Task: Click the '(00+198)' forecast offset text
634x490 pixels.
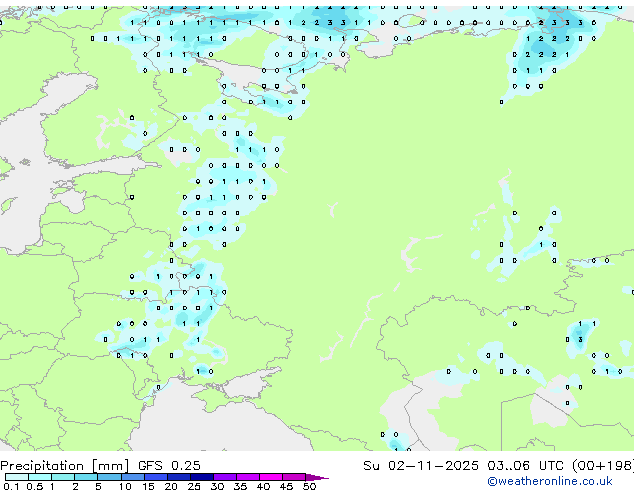Action: (x=603, y=466)
